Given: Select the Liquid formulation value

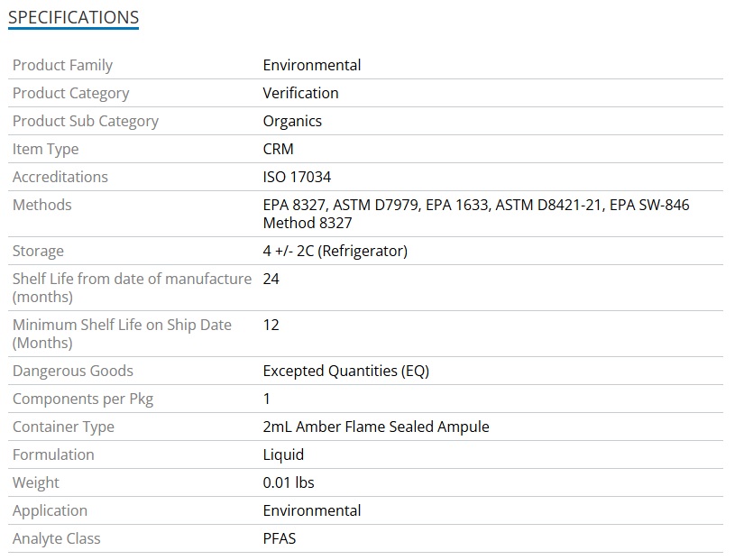Looking at the screenshot, I should click(x=283, y=454).
